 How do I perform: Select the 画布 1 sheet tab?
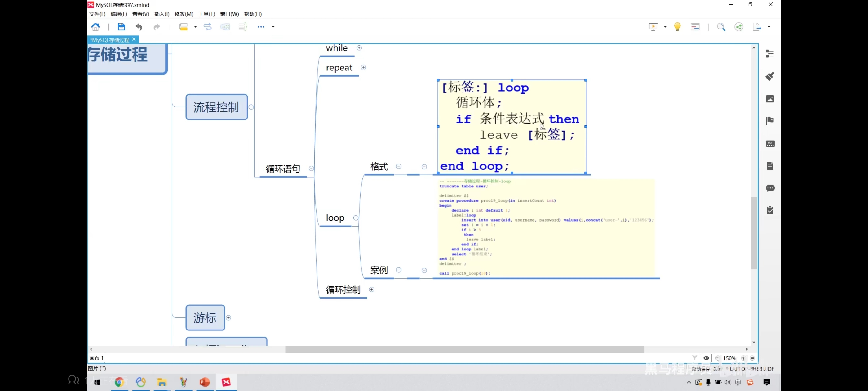coord(96,358)
